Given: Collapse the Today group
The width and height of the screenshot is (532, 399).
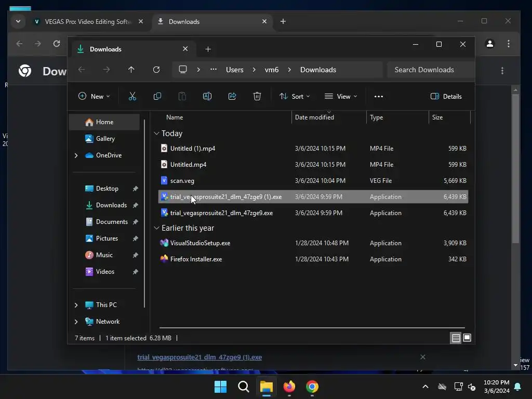Looking at the screenshot, I should click(x=156, y=134).
